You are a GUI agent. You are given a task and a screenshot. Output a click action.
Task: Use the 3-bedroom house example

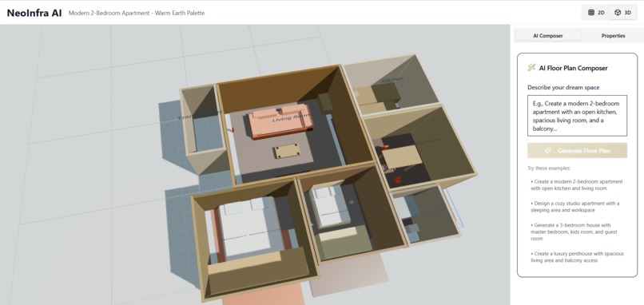click(x=571, y=232)
